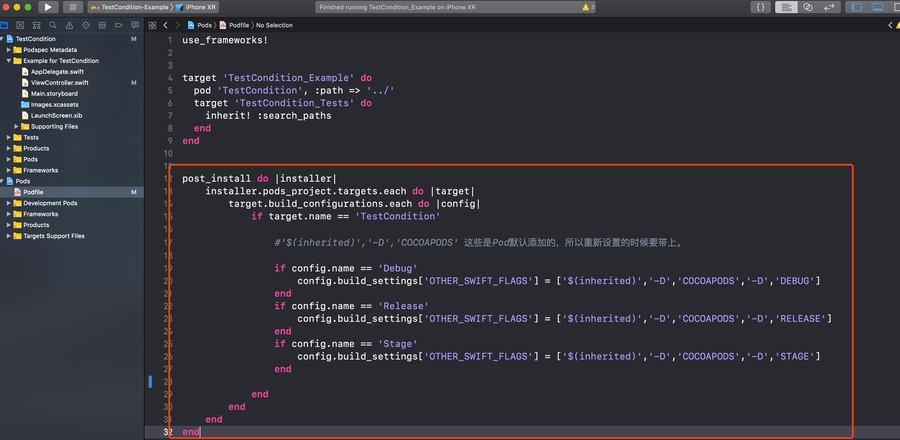This screenshot has height=440, width=900.
Task: Select the Standard editor mode
Action: (788, 7)
